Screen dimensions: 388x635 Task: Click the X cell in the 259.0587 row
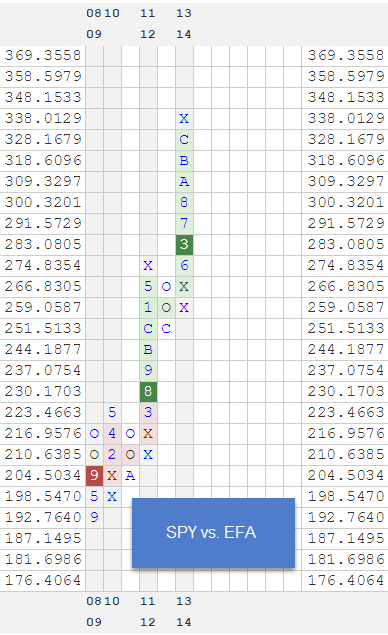(x=184, y=308)
